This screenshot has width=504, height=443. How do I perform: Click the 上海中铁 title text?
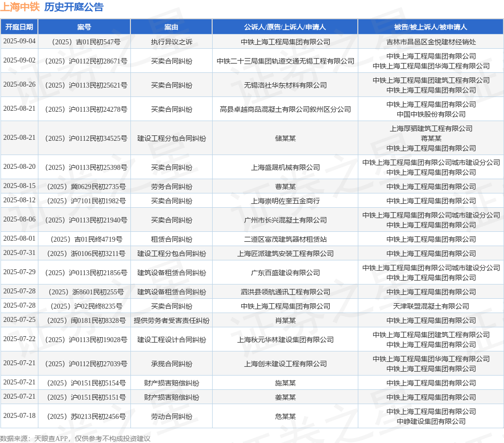point(20,7)
